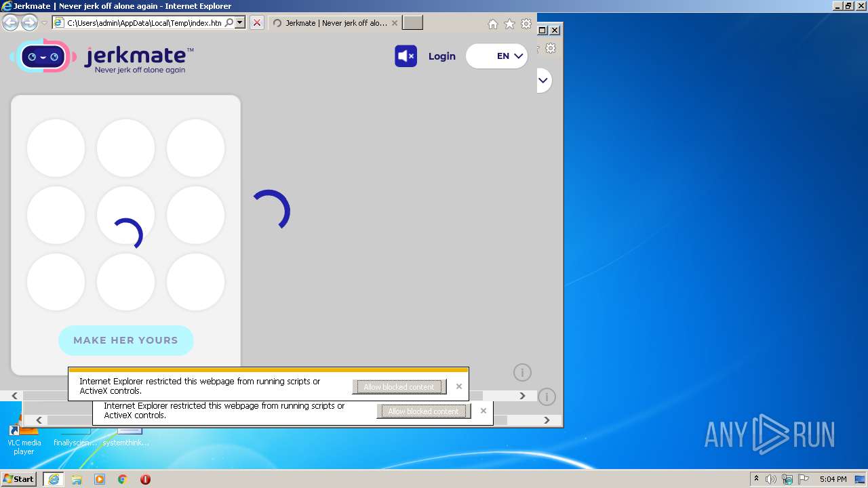Viewport: 868px width, 488px height.
Task: Click the Internet Explorer taskbar icon
Action: coord(54,479)
